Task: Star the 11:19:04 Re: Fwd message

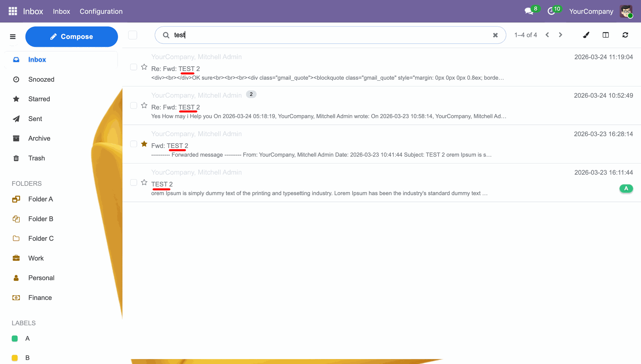Action: (x=144, y=67)
